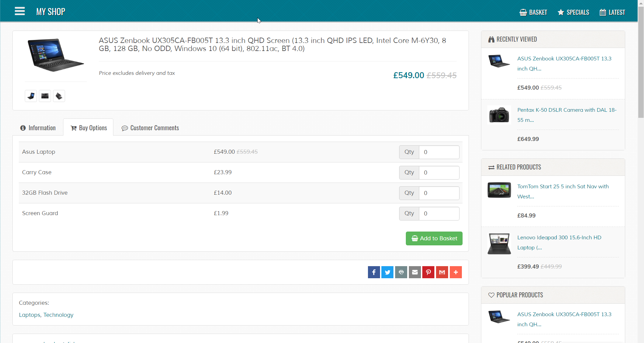Viewport: 644px width, 343px height.
Task: Go to Specials page
Action: 573,12
